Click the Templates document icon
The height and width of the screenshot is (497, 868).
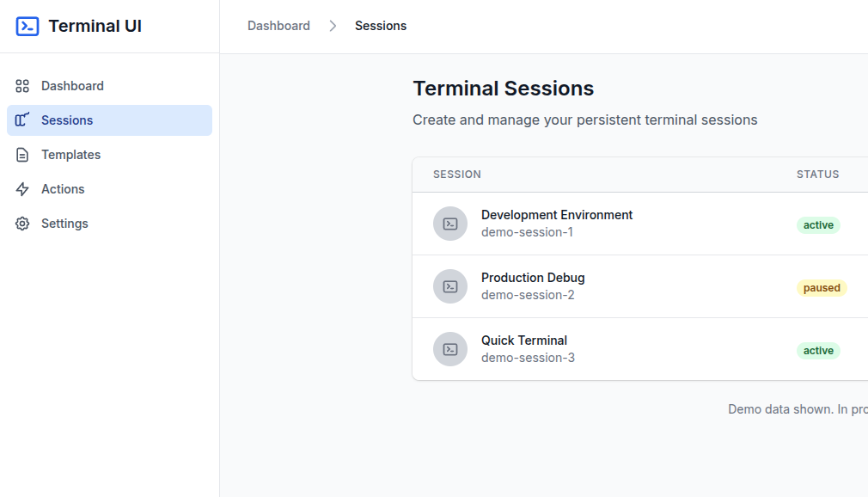(22, 155)
